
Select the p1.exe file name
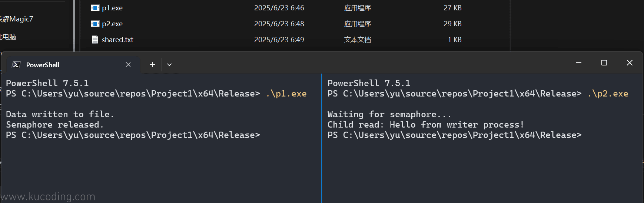pyautogui.click(x=112, y=8)
